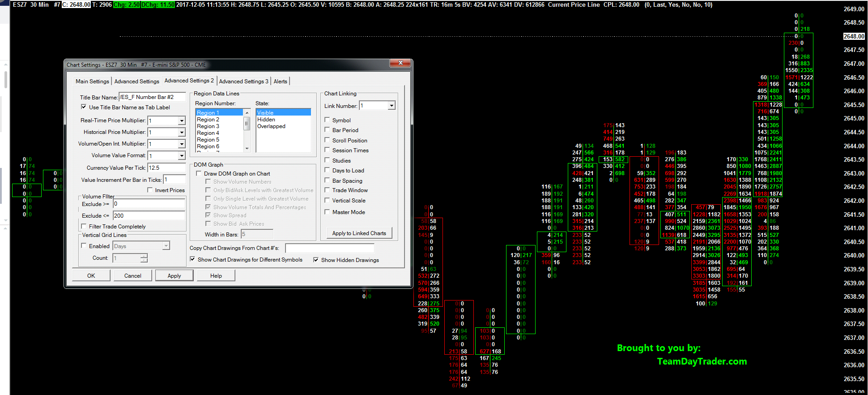Viewport: 868px width, 395px height.
Task: Open the Real-Time Price Multiplier dropdown
Action: coord(182,120)
